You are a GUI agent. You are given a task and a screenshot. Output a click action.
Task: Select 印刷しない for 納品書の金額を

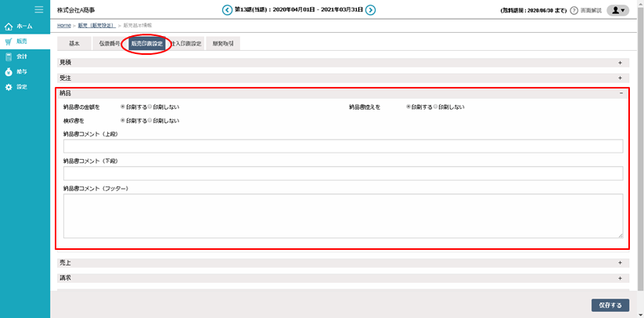coord(150,107)
